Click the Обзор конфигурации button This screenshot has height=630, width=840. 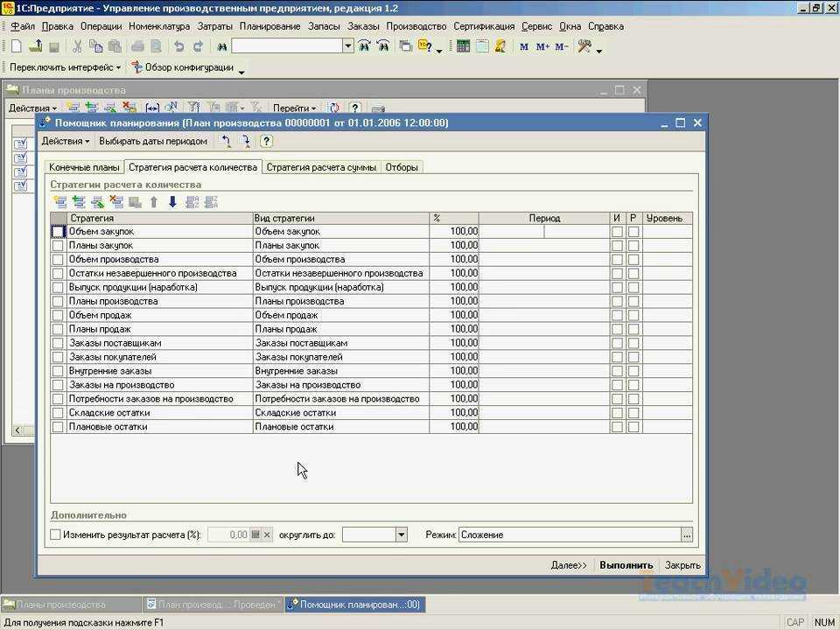(183, 67)
